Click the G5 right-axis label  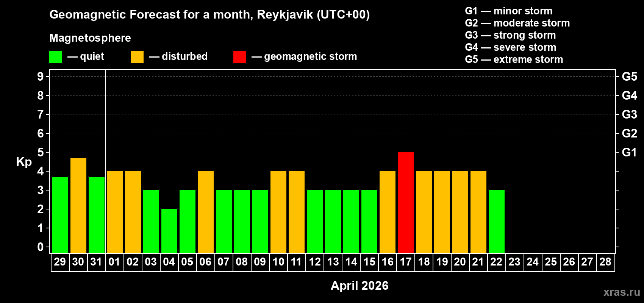(x=629, y=77)
